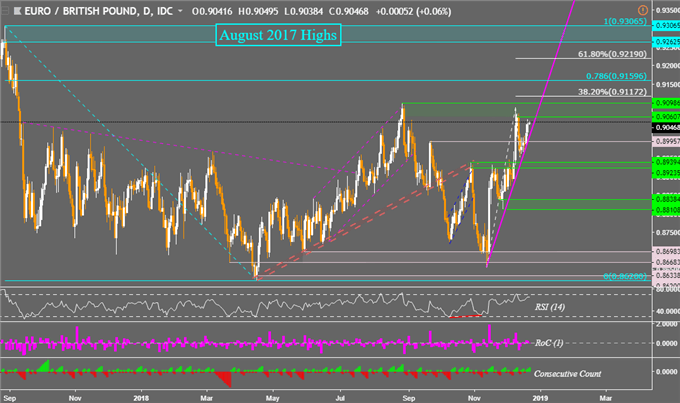Select the 'August 2017 Highs' text annotation
This screenshot has width=680, height=403.
pos(278,35)
